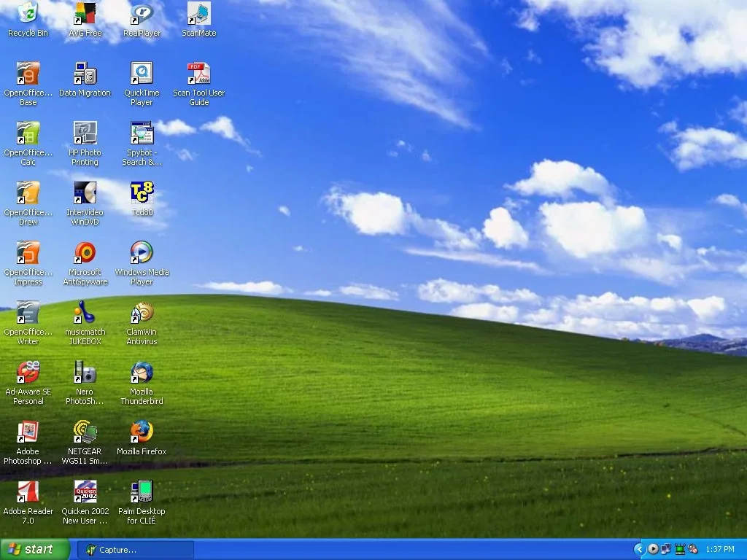Switch to the Capture taskbar window
Image resolution: width=747 pixels, height=560 pixels.
click(x=135, y=550)
